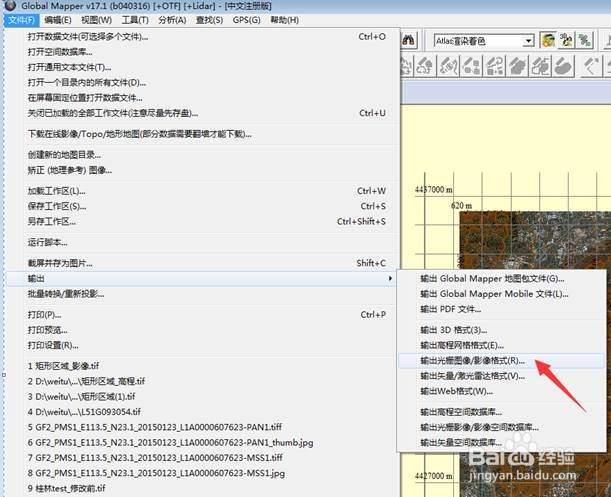Toggle the hill shading sun icon
The width and height of the screenshot is (611, 497).
click(x=548, y=40)
